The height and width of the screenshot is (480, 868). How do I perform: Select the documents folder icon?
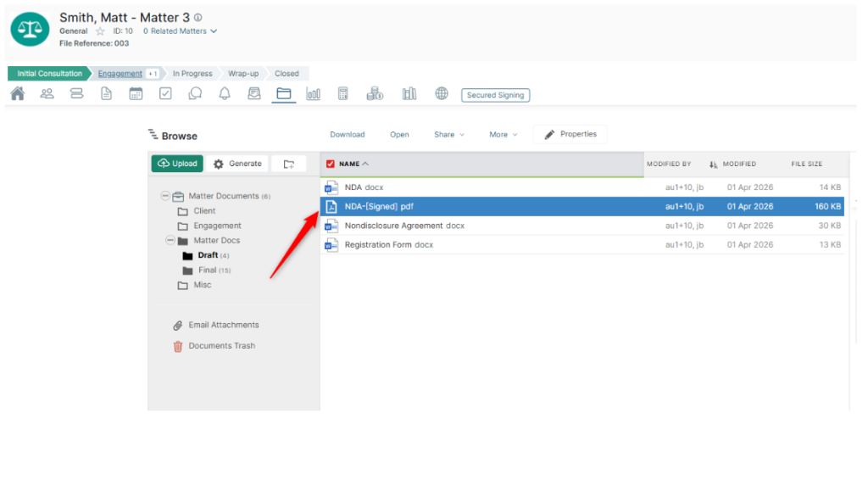(x=284, y=93)
